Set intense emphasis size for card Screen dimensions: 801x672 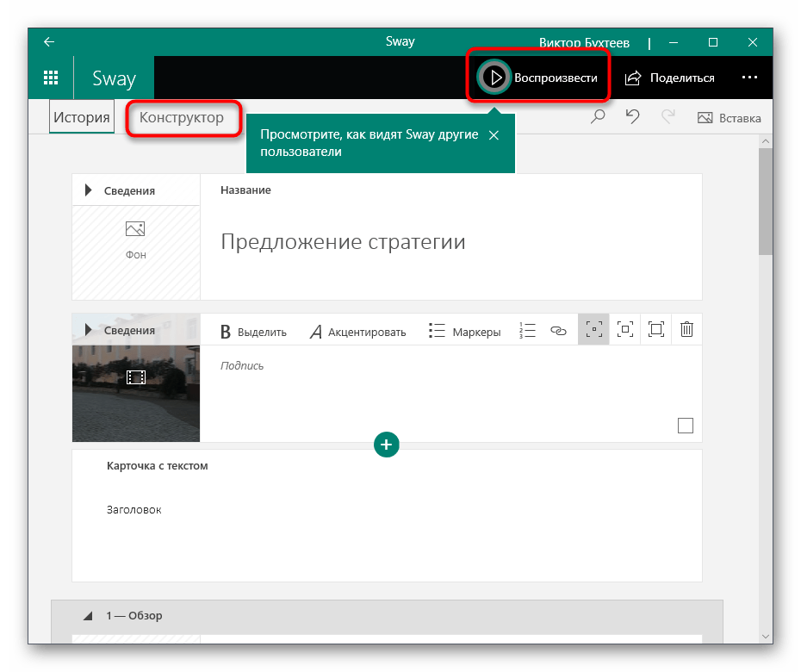(x=656, y=330)
